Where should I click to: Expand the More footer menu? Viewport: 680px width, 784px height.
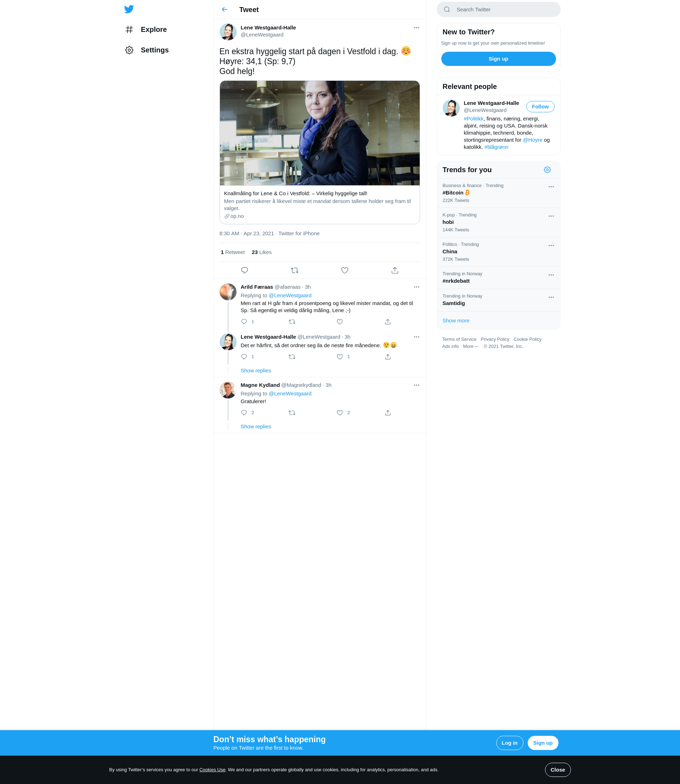click(471, 346)
